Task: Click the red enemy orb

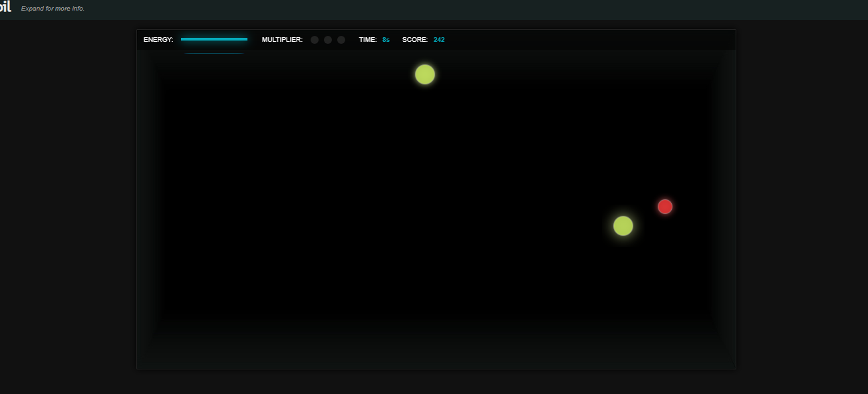Action: (665, 207)
